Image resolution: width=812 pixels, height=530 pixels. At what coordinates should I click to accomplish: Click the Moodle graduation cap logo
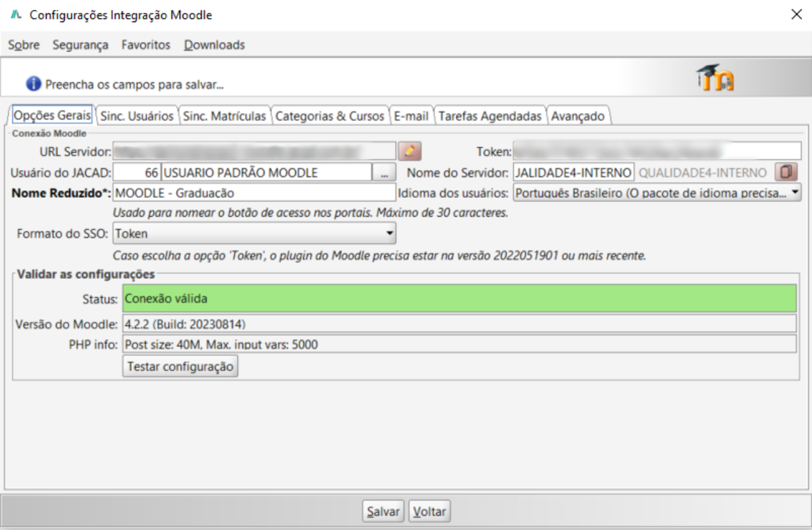[x=715, y=78]
